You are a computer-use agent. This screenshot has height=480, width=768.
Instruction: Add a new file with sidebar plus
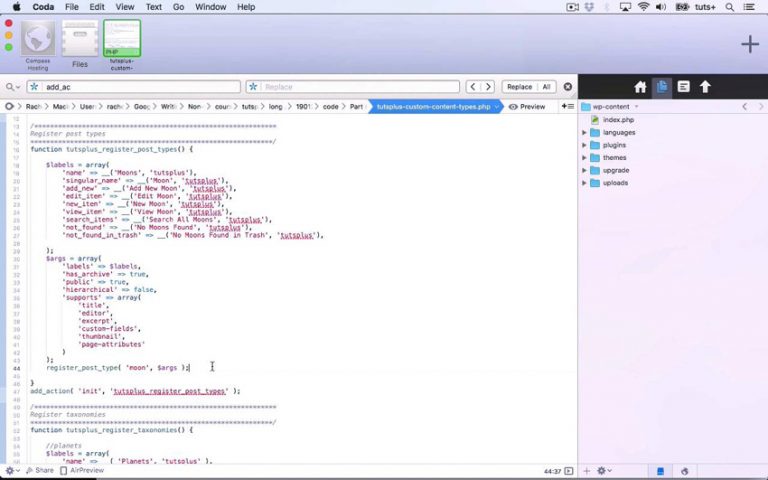coord(587,471)
